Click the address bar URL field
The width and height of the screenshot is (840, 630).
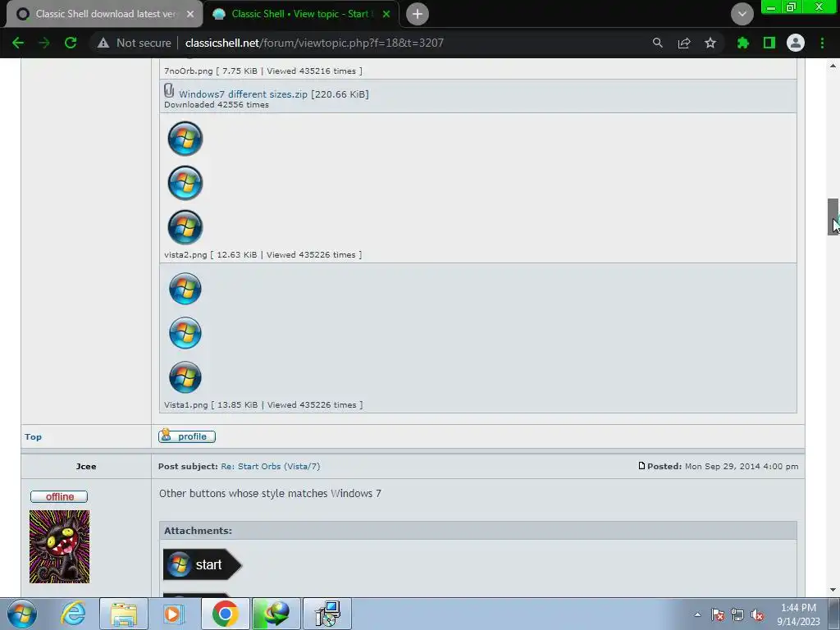[x=314, y=43]
